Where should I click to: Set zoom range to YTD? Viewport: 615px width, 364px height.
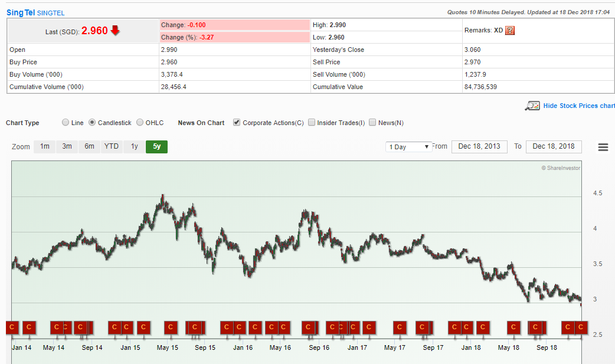tap(111, 146)
